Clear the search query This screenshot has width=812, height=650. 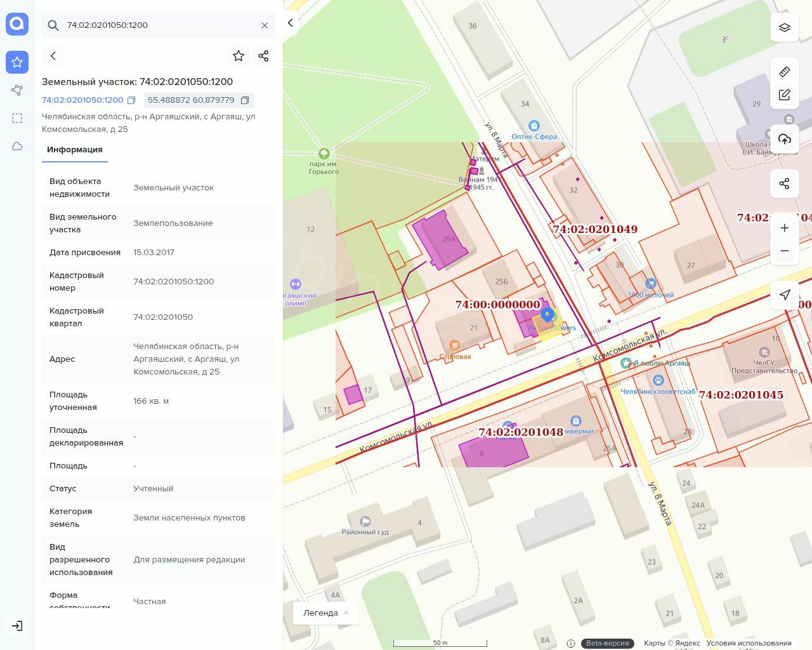[x=265, y=25]
